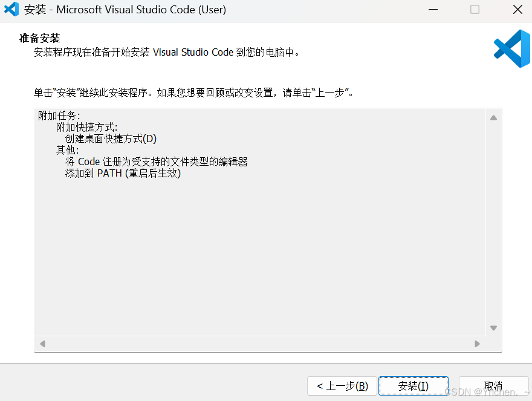The image size is (532, 401).
Task: Click the large VS Code logo
Action: pos(511,48)
